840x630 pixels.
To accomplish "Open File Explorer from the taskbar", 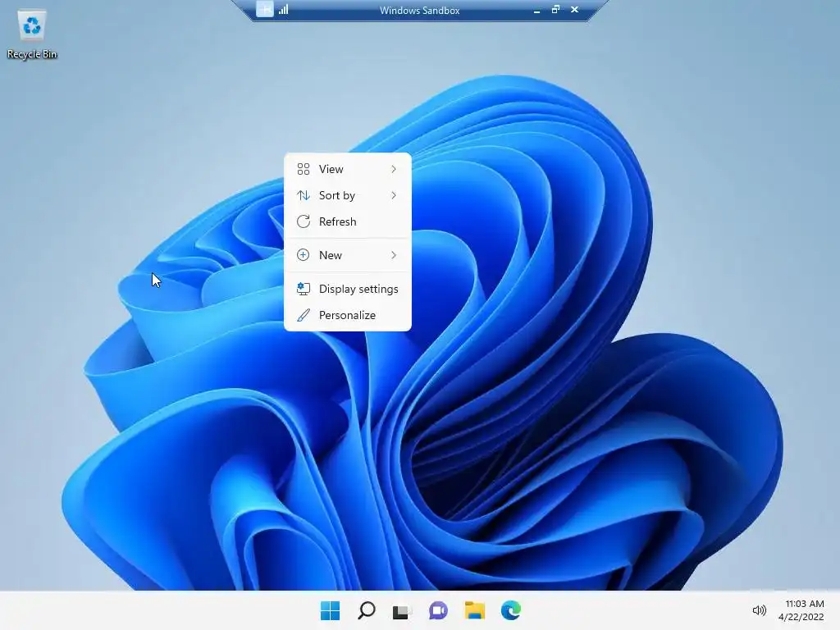I will coord(475,610).
